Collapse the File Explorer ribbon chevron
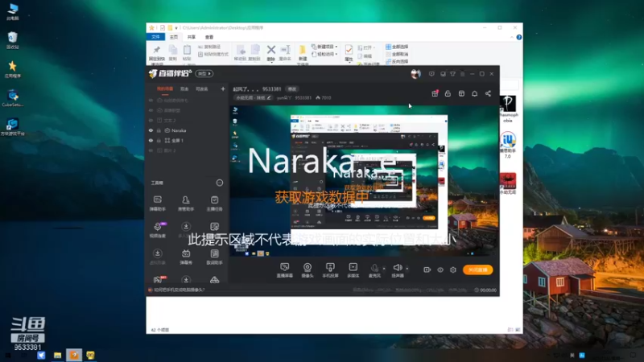This screenshot has width=644, height=362. [512, 37]
